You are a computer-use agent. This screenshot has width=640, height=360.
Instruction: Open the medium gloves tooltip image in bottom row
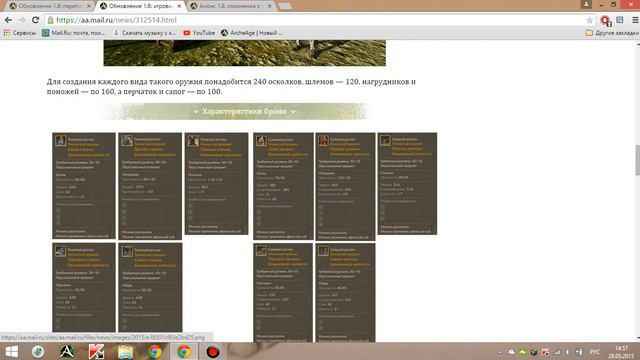pyautogui.click(x=283, y=292)
